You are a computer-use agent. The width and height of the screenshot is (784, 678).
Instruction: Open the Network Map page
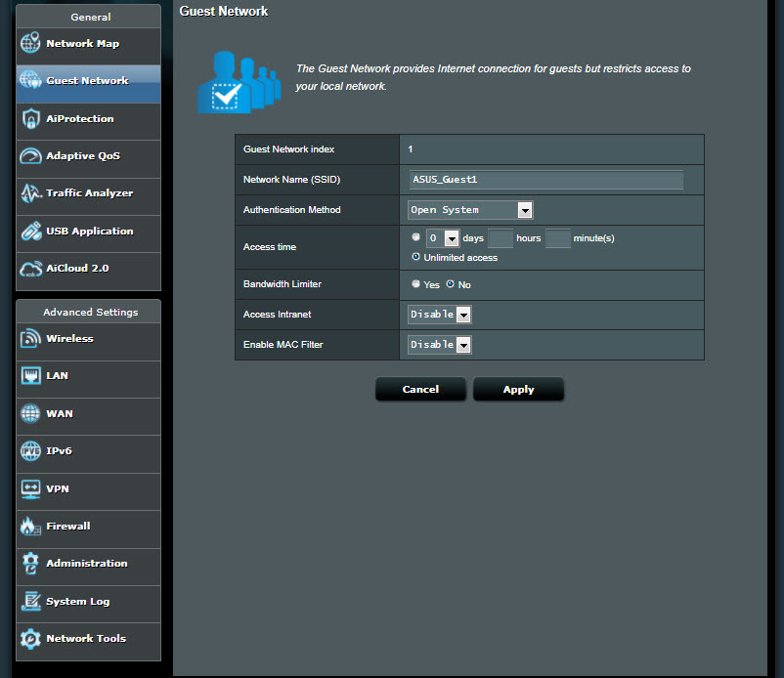[89, 44]
